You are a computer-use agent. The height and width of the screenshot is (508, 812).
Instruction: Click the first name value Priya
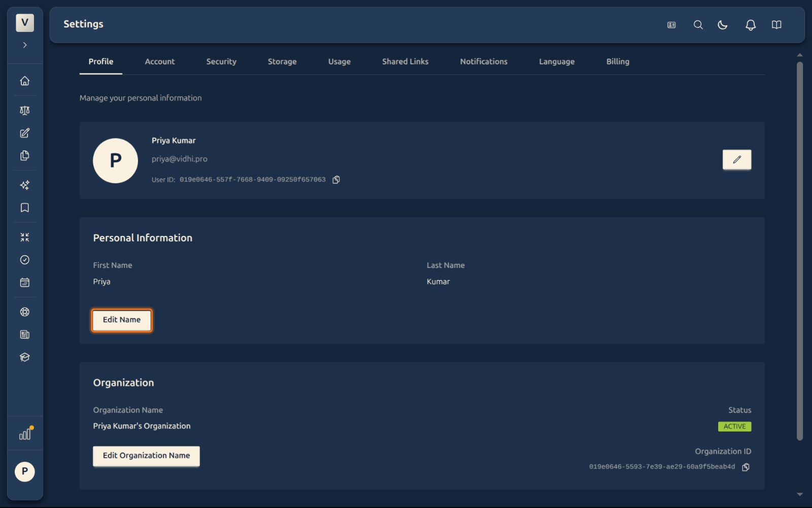pyautogui.click(x=101, y=282)
